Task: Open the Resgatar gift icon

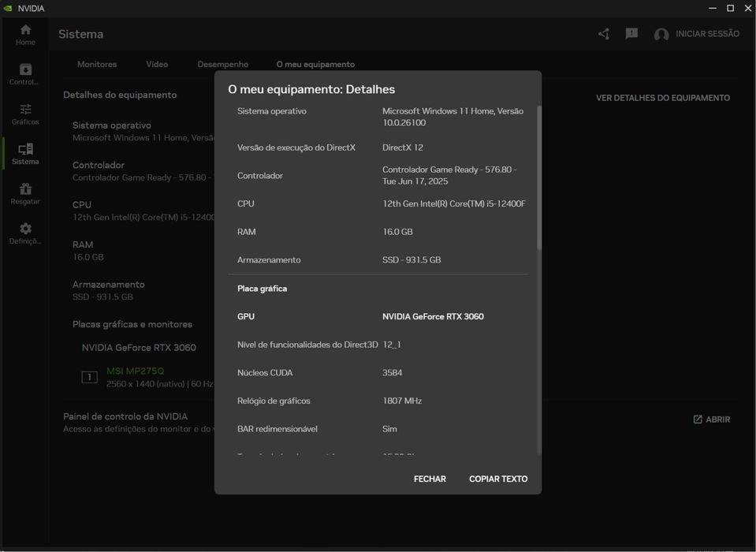Action: coord(25,188)
